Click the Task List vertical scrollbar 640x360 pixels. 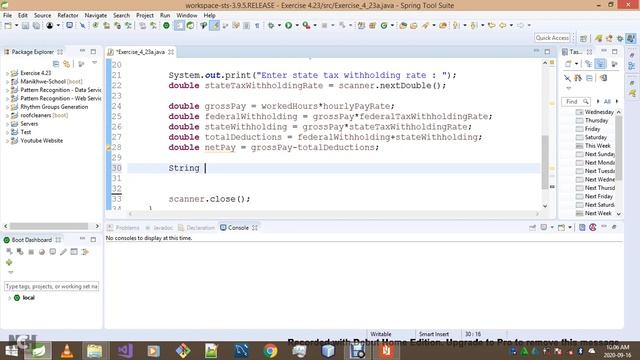tap(619, 148)
